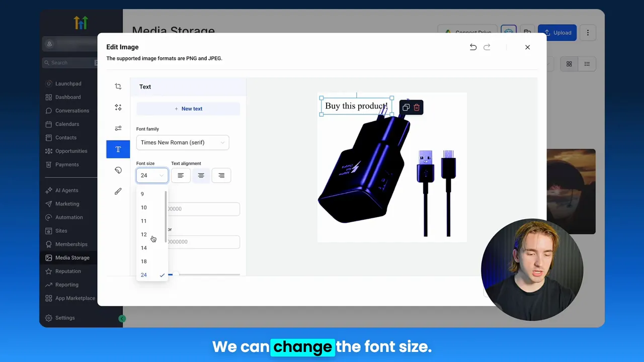Open Reputation in sidebar

point(68,271)
